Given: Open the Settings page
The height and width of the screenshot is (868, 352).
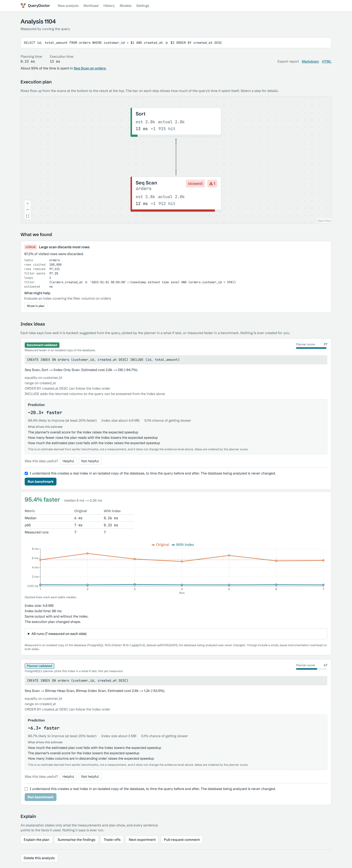Looking at the screenshot, I should [x=143, y=6].
